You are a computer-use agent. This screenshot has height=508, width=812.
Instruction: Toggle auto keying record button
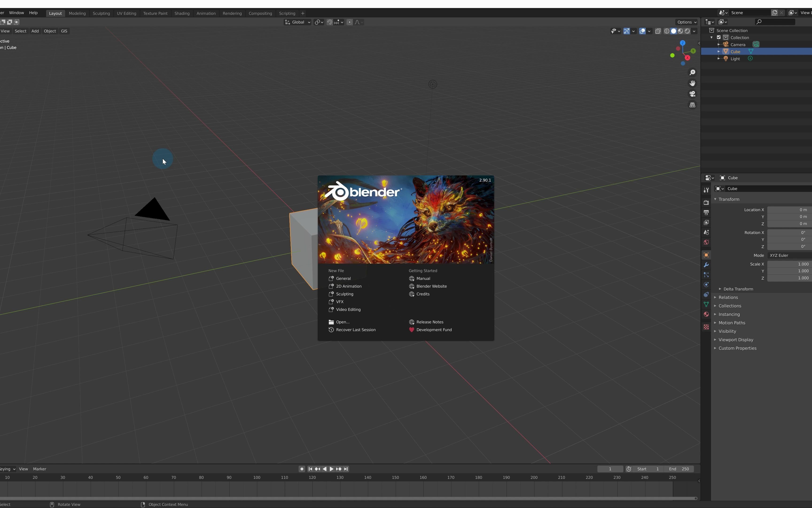302,469
